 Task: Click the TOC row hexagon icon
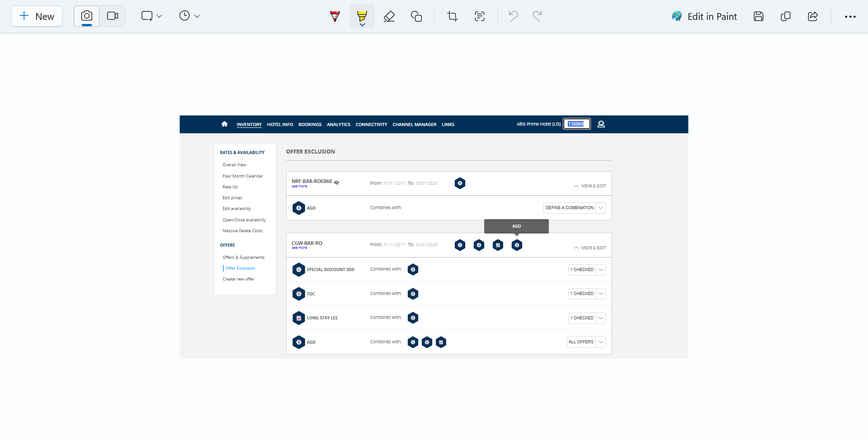pos(298,294)
